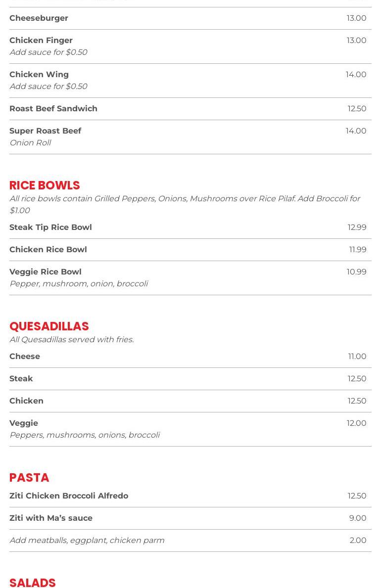Click the Super Roast Beef item
Viewport: 381px width, 588px height.
tap(46, 131)
